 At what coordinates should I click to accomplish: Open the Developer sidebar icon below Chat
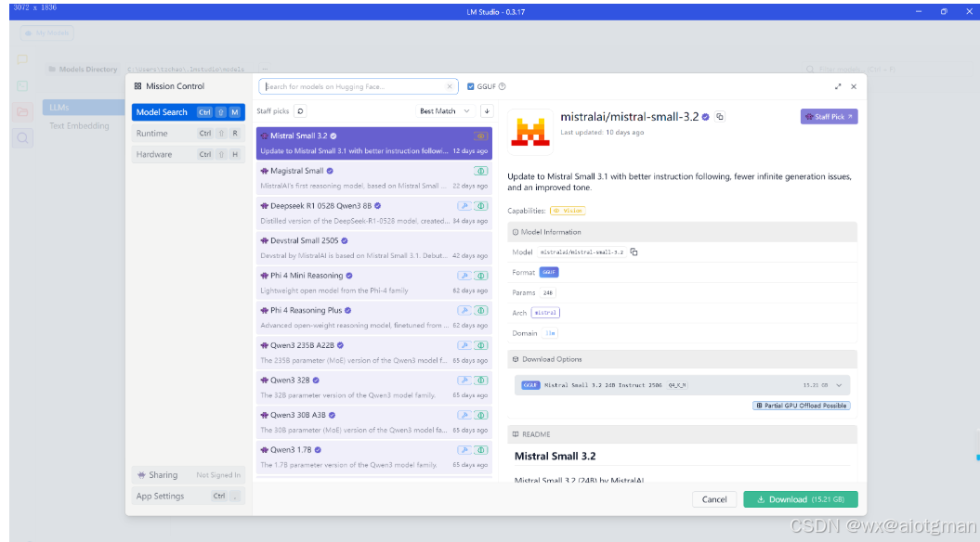[x=22, y=85]
